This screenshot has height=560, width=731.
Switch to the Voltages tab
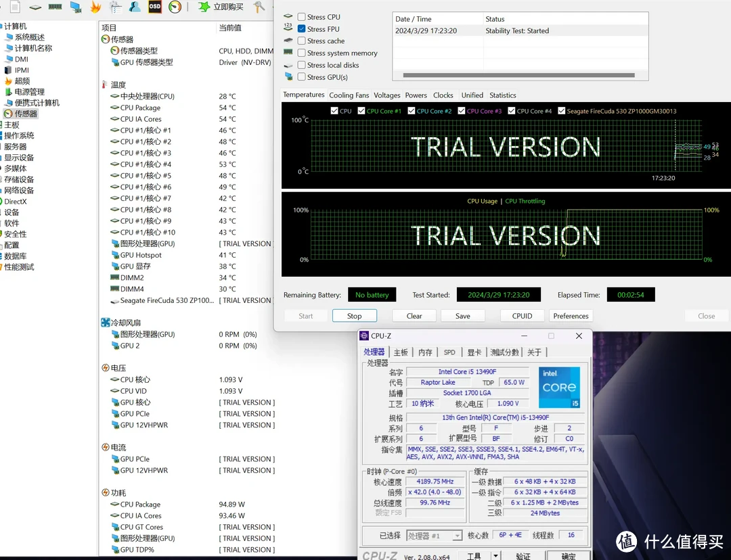(x=387, y=95)
